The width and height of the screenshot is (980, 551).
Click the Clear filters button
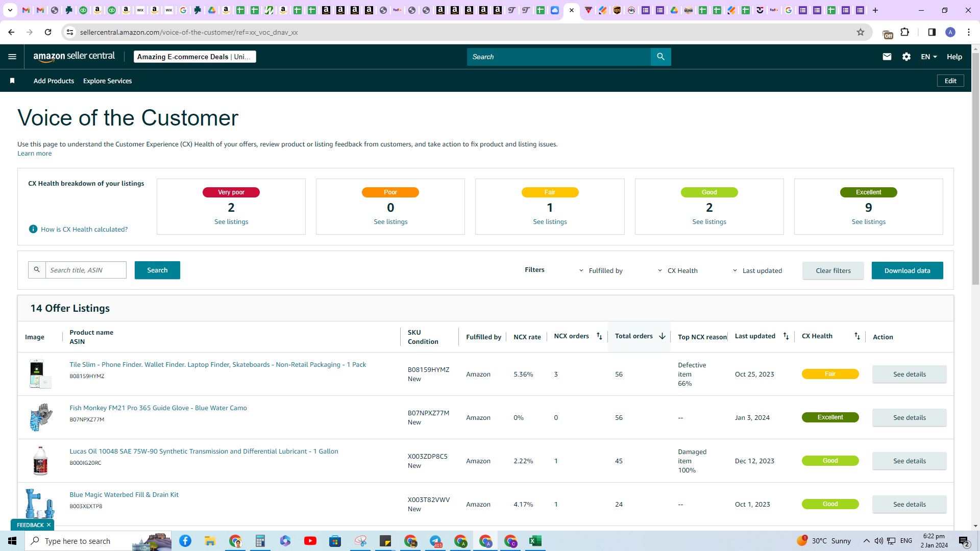click(833, 270)
